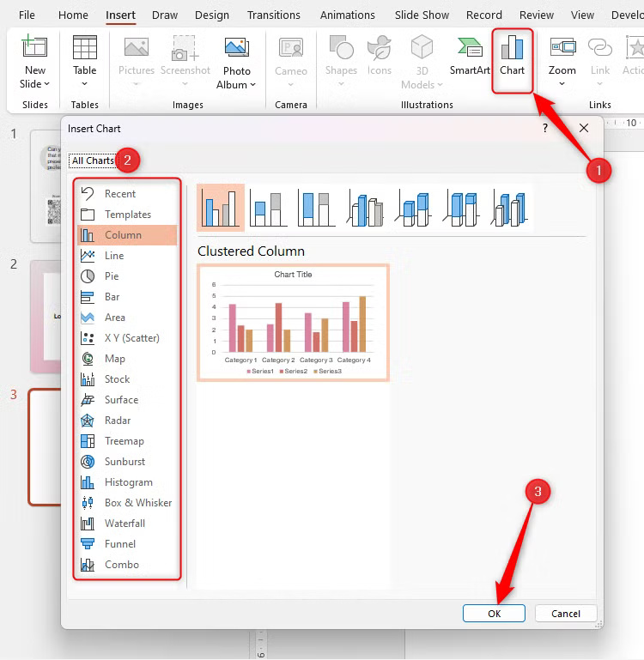Open the Photo Album tool
644x660 pixels.
point(236,63)
